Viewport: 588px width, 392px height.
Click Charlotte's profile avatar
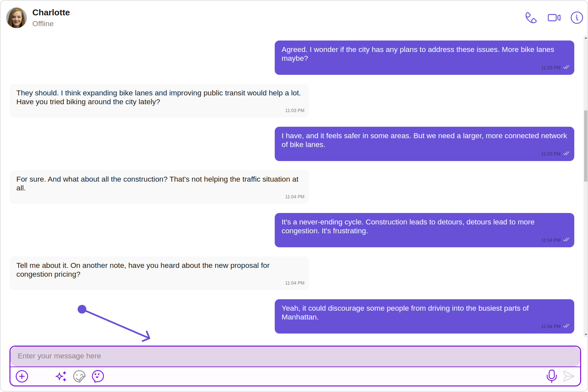pos(16,18)
